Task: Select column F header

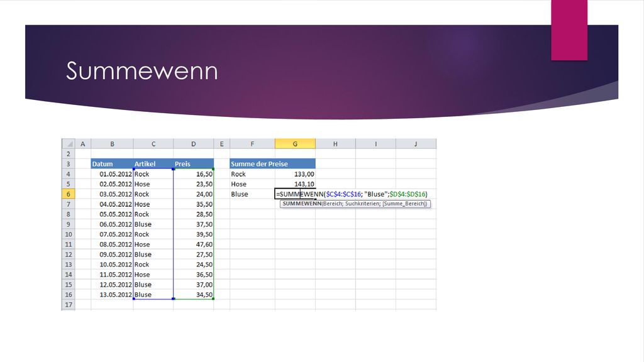Action: 252,144
